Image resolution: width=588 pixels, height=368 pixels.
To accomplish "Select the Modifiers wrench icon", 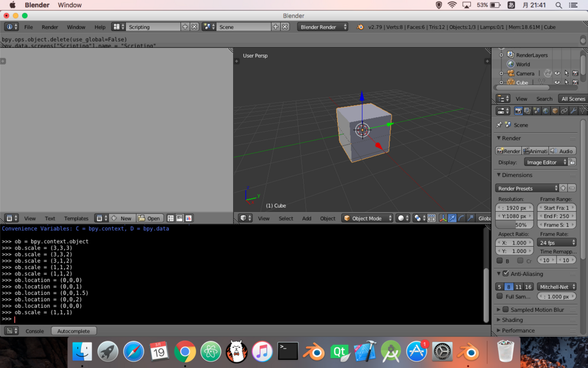I will click(x=573, y=110).
